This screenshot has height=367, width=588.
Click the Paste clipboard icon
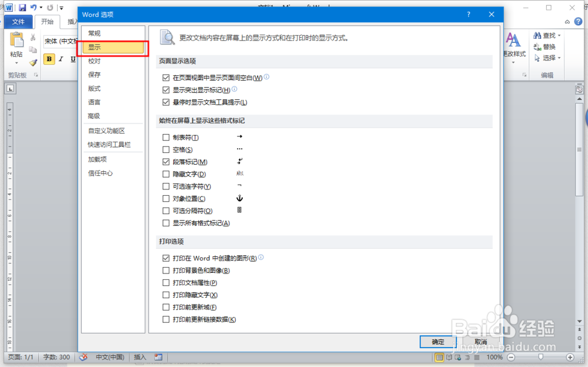pos(16,40)
